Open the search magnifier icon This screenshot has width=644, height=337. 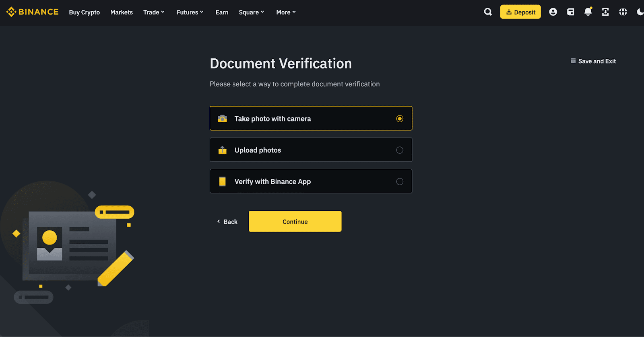coord(488,12)
